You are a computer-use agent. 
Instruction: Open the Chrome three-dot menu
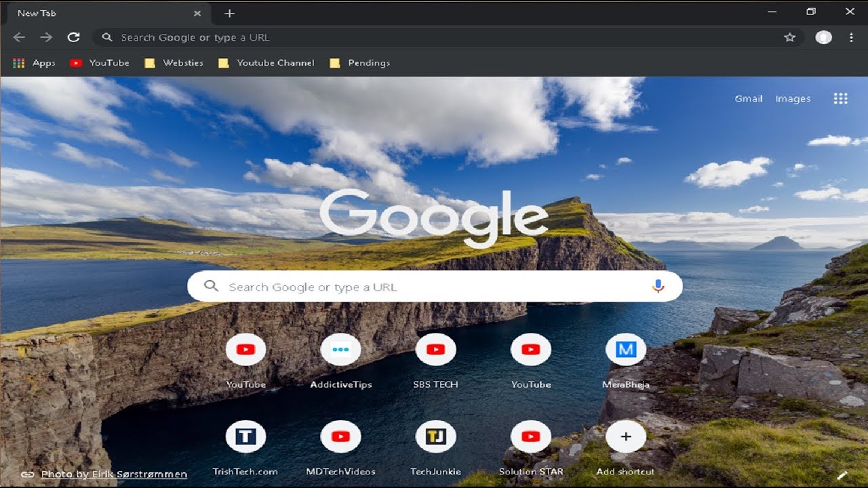coord(851,37)
